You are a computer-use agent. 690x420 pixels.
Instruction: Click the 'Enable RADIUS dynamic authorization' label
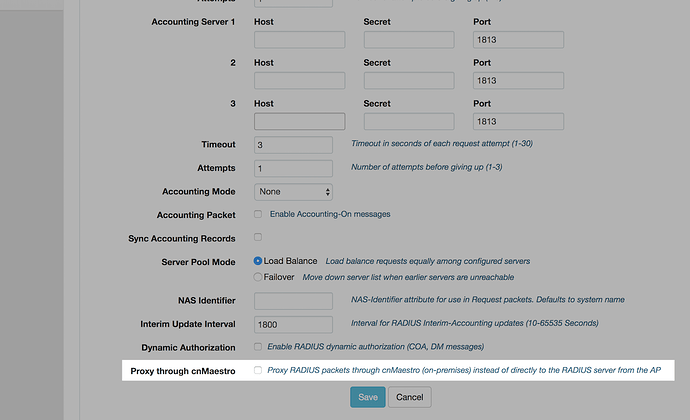(376, 346)
